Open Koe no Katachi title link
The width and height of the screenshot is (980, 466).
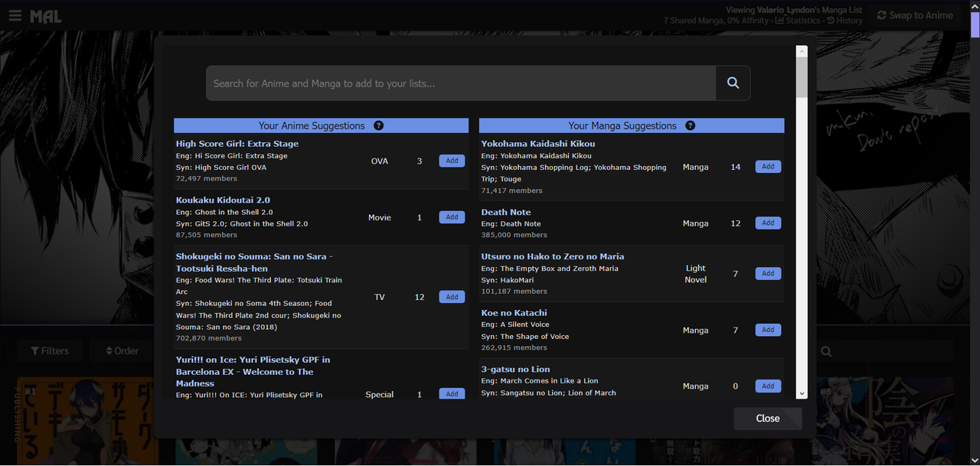tap(514, 313)
